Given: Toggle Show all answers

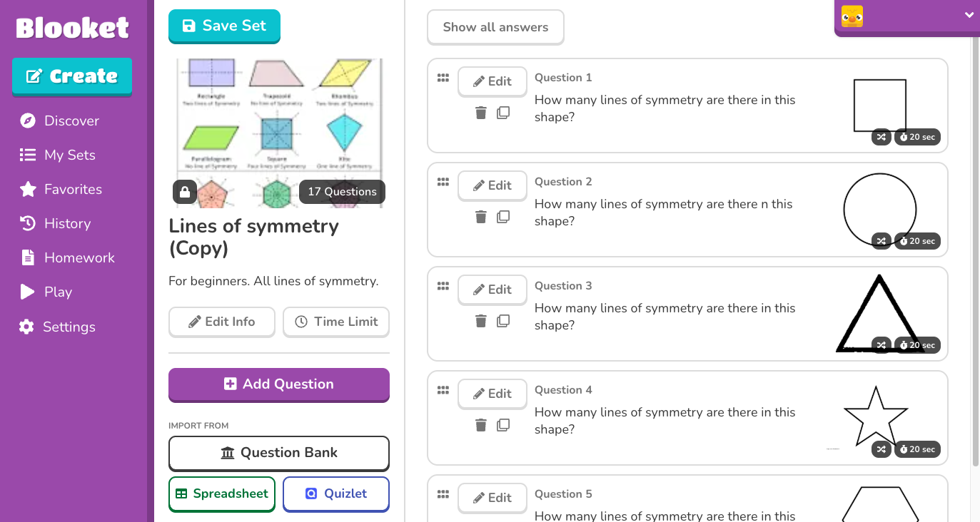Looking at the screenshot, I should pos(495,27).
